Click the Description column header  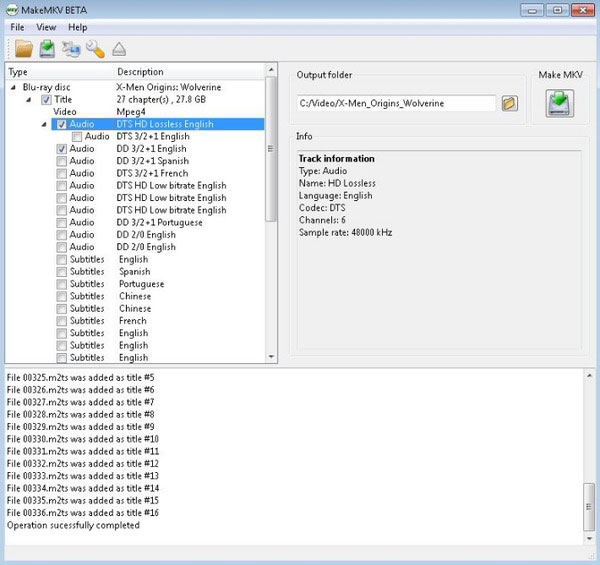(x=140, y=72)
